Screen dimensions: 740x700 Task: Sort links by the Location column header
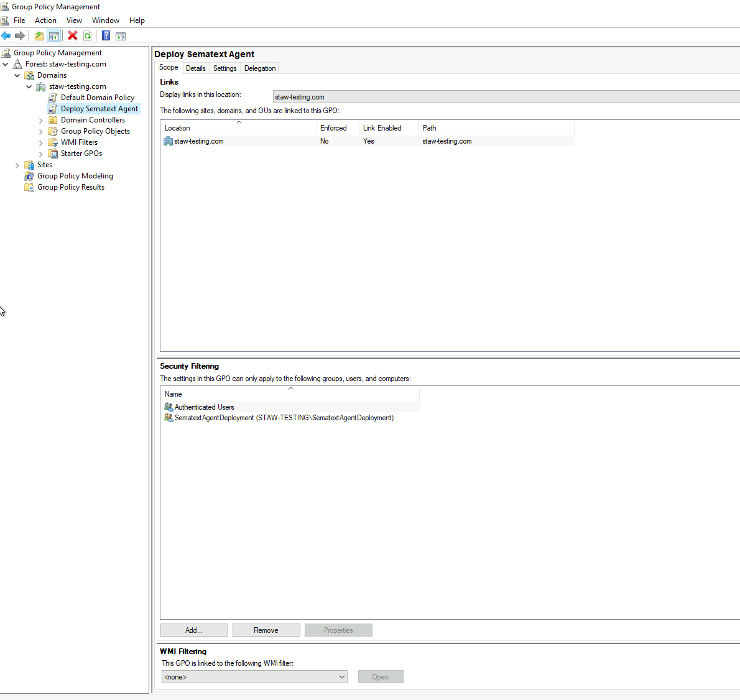coord(238,128)
